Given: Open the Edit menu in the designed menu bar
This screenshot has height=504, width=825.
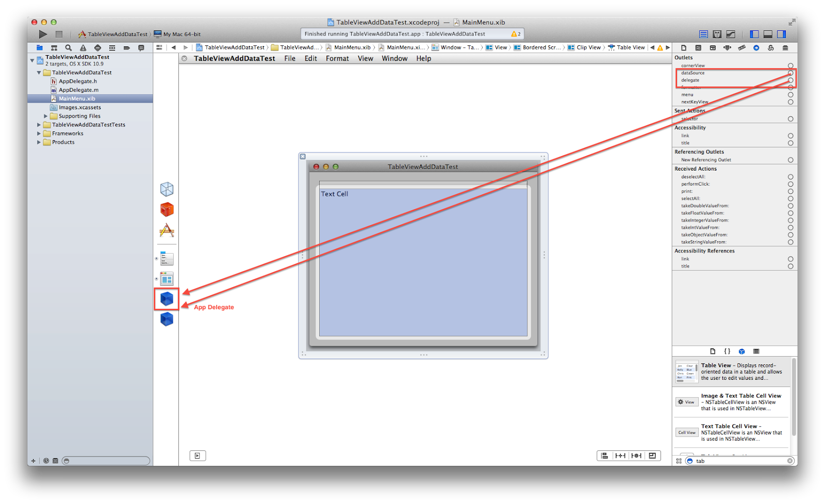Looking at the screenshot, I should (x=310, y=59).
